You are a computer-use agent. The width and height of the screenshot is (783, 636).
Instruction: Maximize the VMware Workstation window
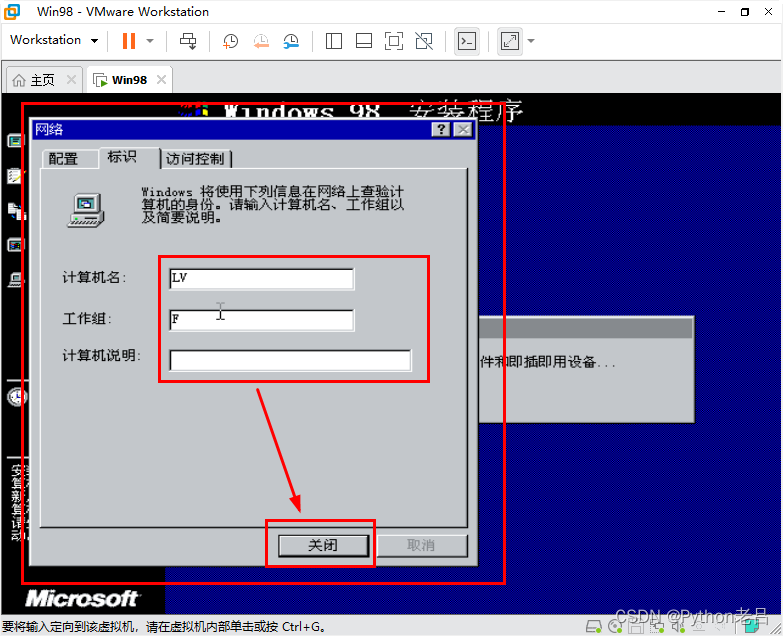pos(745,11)
